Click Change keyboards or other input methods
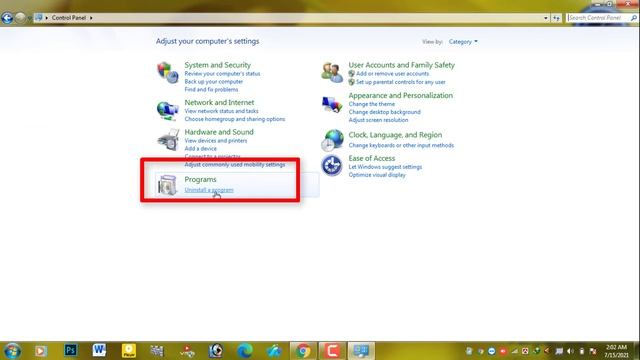This screenshot has height=360, width=640. point(401,145)
